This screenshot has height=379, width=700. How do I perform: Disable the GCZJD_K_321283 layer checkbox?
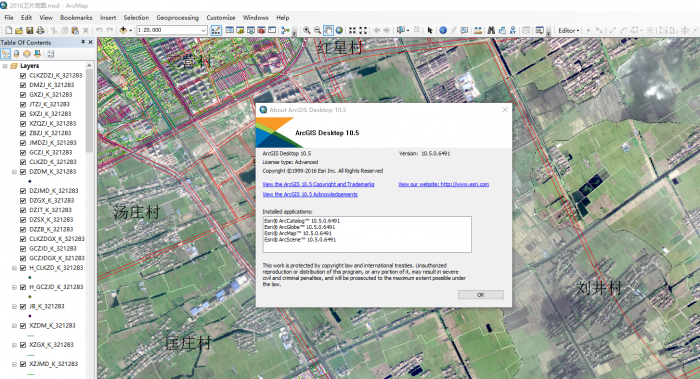click(23, 248)
